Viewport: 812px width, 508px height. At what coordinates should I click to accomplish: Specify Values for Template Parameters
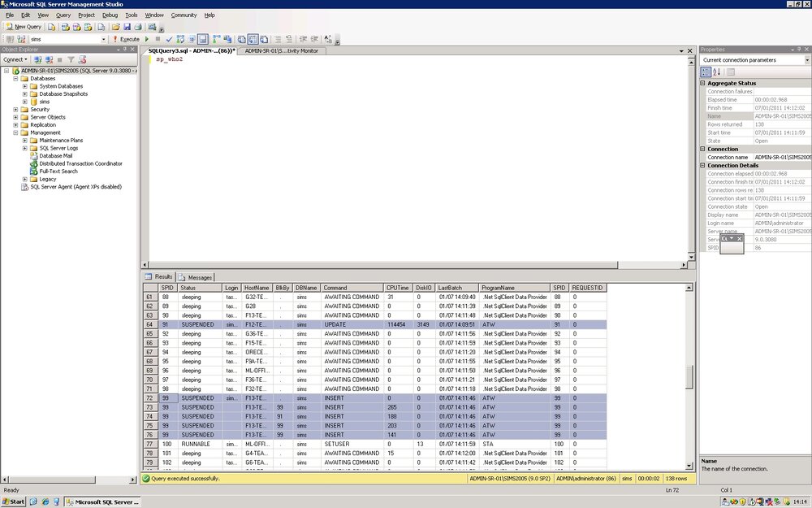click(328, 39)
